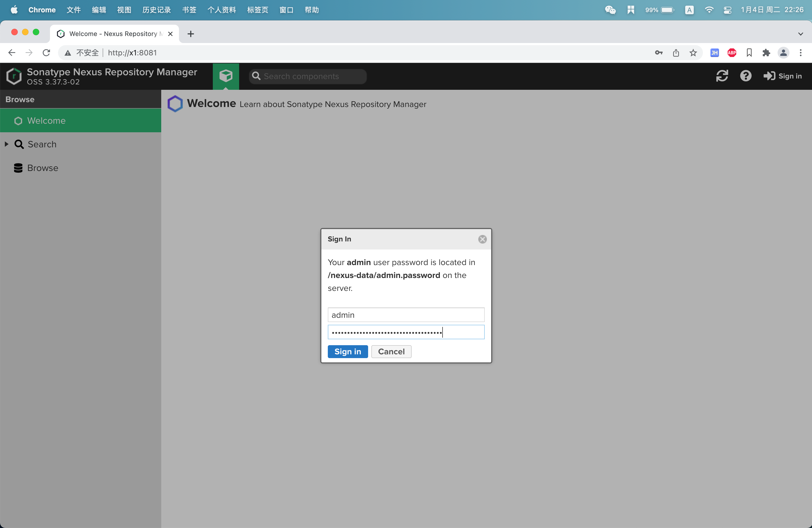Click the date and time 22:26

[x=772, y=10]
